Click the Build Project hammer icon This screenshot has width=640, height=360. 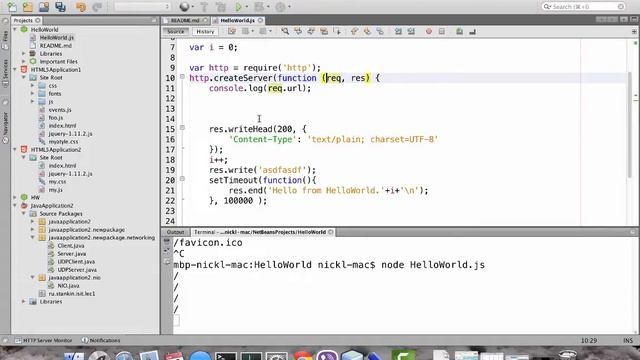[204, 7]
